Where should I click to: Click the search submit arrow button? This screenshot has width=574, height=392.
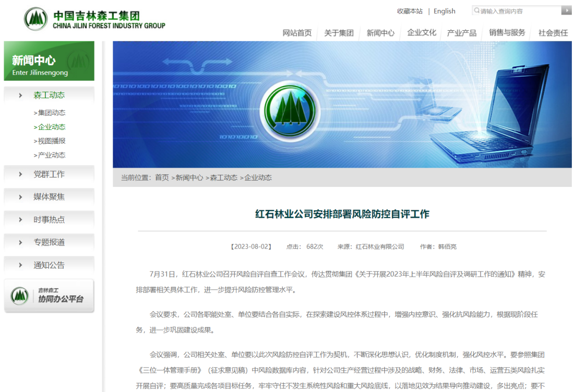coord(566,10)
